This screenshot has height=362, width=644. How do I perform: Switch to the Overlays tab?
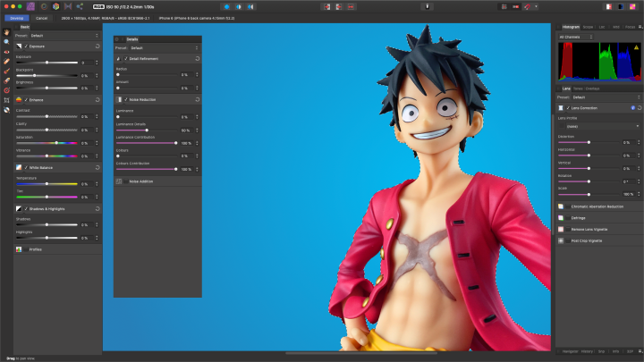(592, 88)
